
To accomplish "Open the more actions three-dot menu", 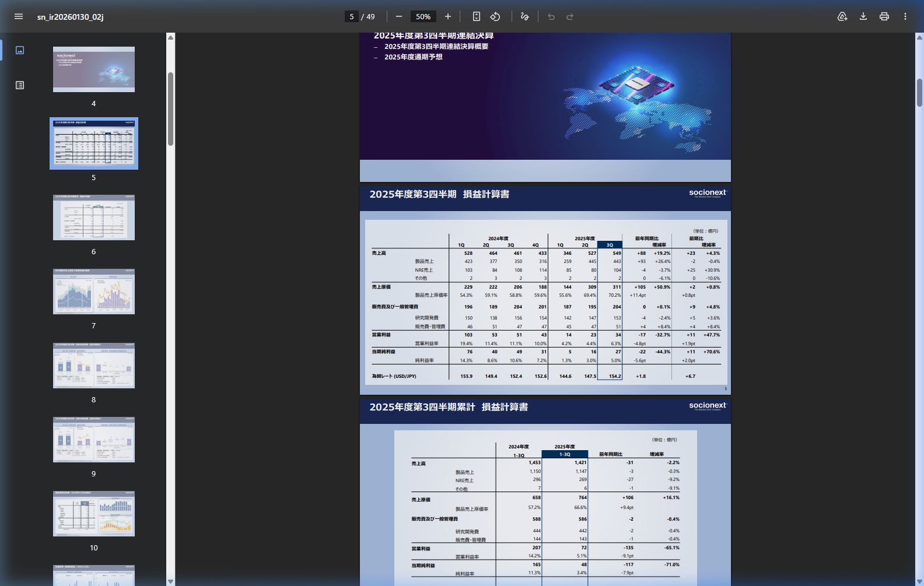I will 905,16.
